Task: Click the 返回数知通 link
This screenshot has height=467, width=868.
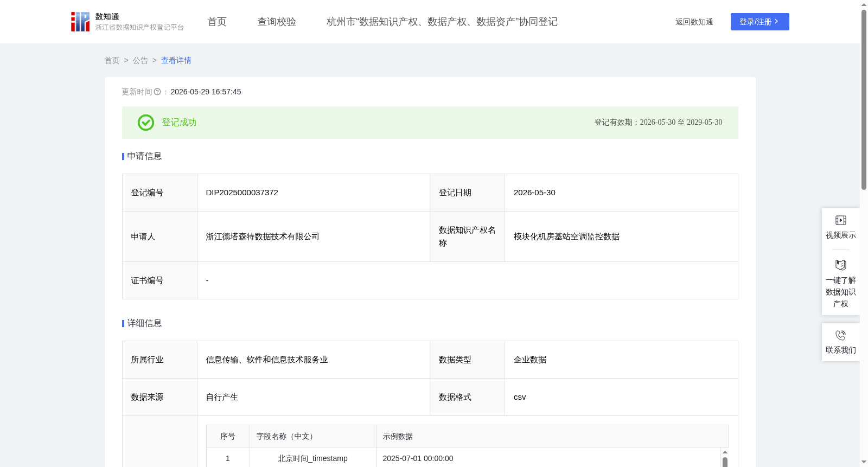Action: (694, 22)
